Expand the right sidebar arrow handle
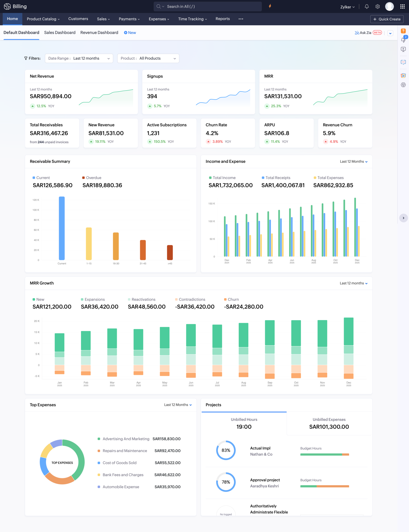 [x=403, y=218]
